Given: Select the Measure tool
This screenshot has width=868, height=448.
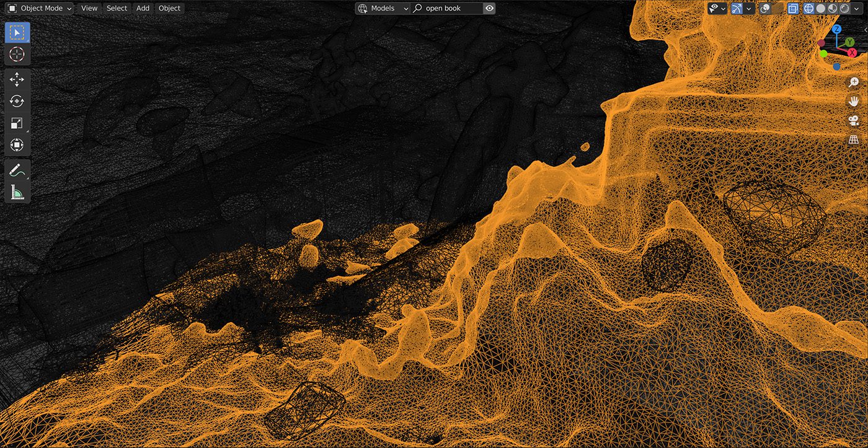Looking at the screenshot, I should tap(17, 192).
